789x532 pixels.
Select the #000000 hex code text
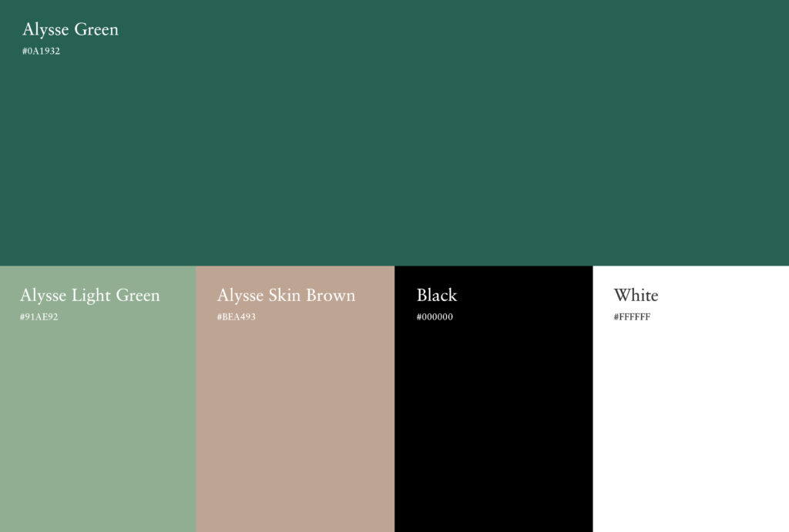(435, 316)
